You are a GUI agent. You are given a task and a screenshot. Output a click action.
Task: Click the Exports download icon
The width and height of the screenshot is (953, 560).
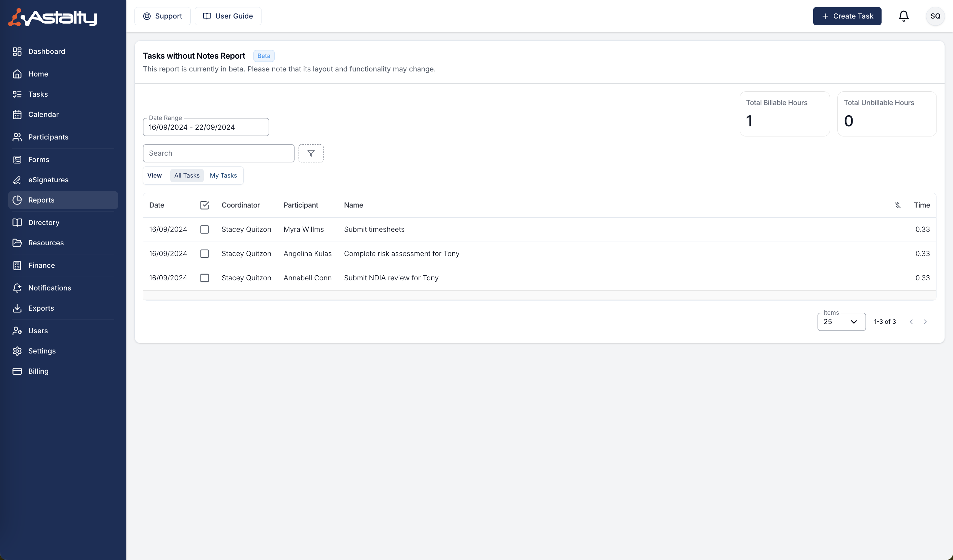pos(17,308)
